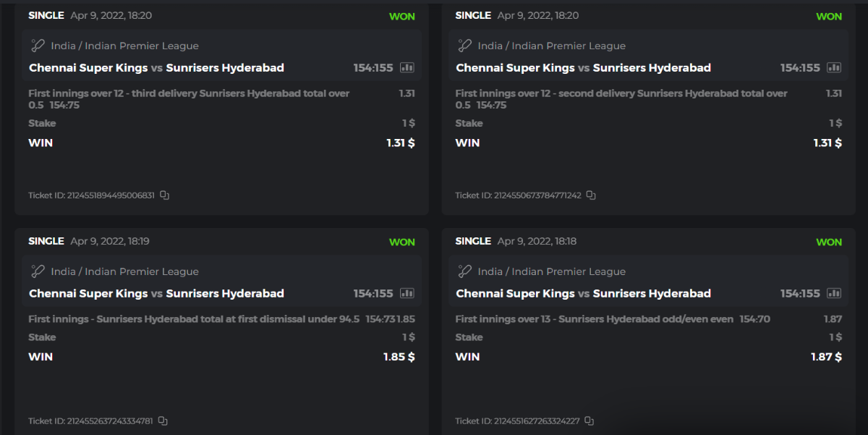
Task: Click cricket icon on the third delivery ticket
Action: [38, 46]
